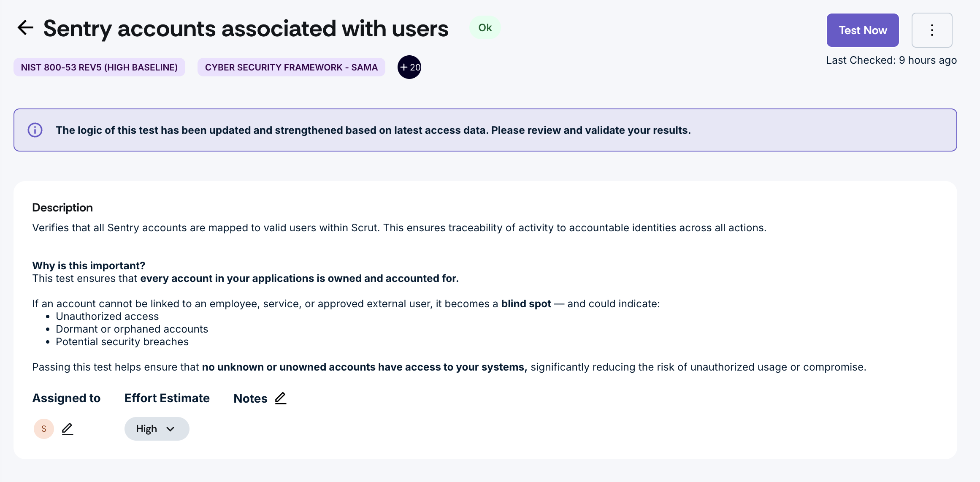Screen dimensions: 980x482
Task: Click the NIST 800-53 REV5 tag
Action: point(99,67)
